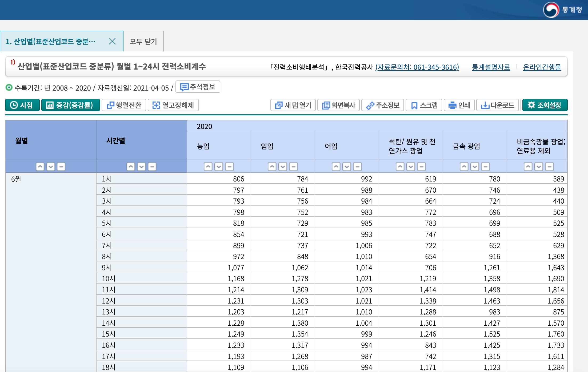Click the 인쇄 print icon button
The height and width of the screenshot is (372, 588).
click(459, 105)
